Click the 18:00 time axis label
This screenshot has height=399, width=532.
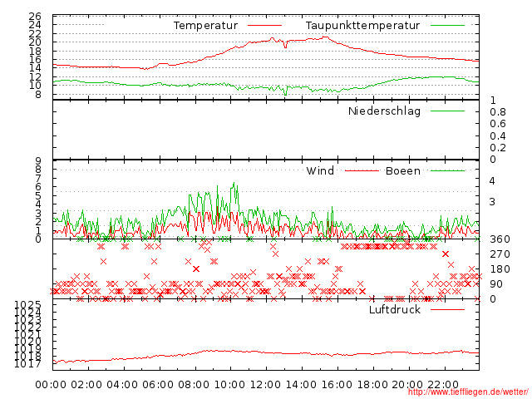[372, 385]
